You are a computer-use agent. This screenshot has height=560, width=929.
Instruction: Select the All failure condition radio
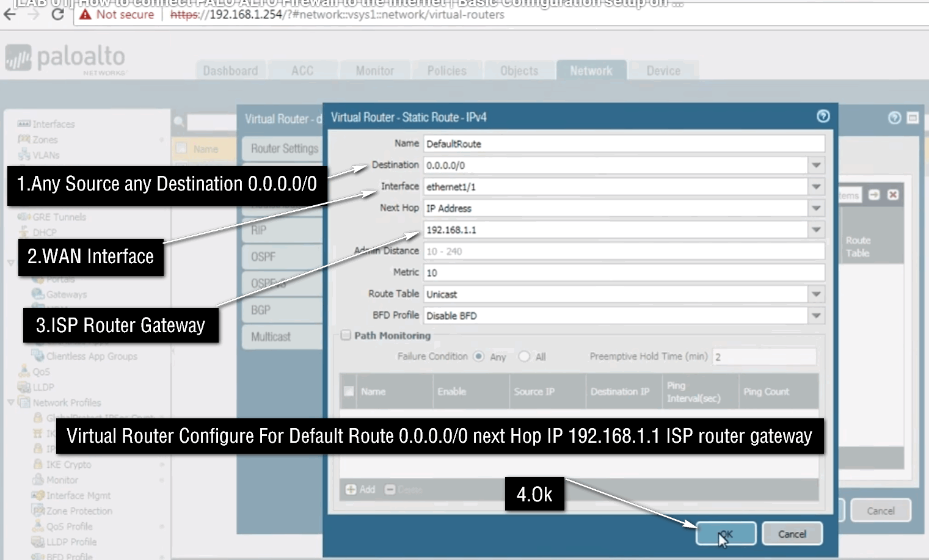click(524, 356)
